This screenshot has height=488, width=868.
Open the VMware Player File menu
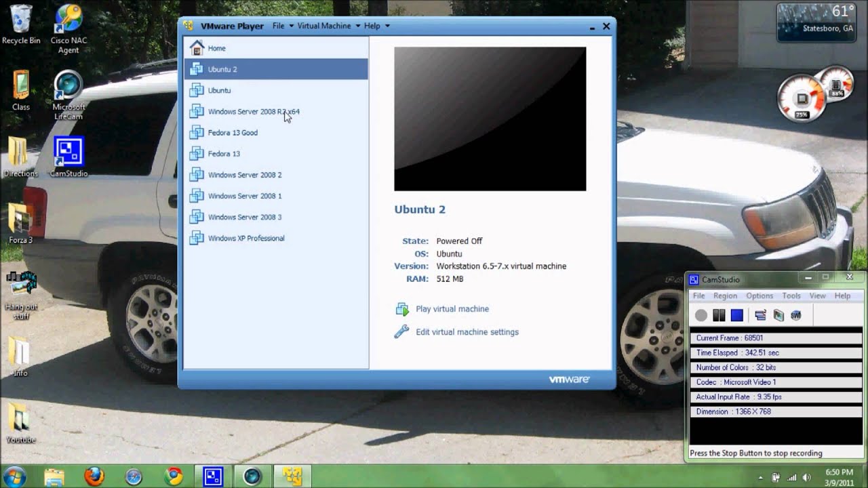pos(283,26)
